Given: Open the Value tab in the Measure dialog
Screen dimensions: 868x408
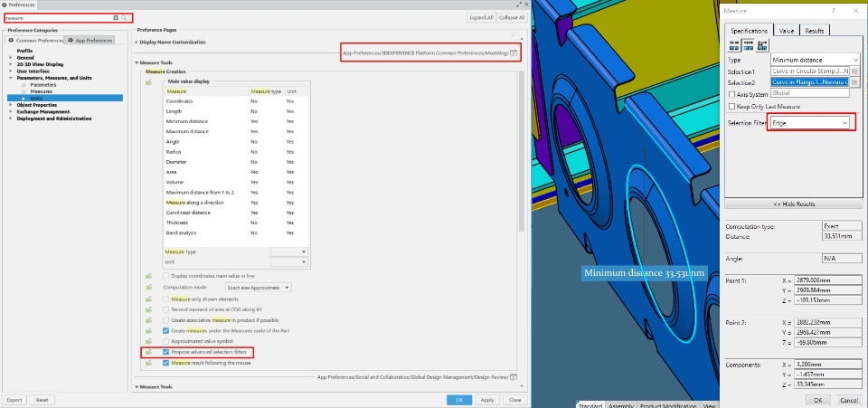Looking at the screenshot, I should point(787,31).
